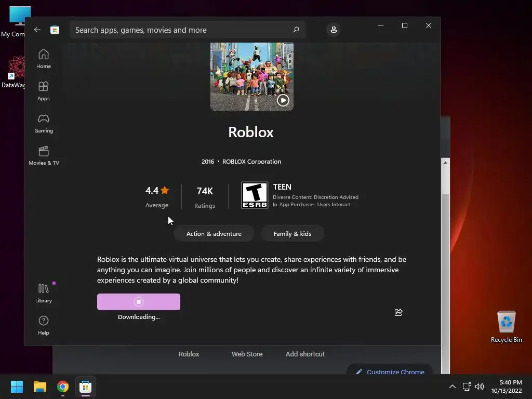Click the Roblox shortcut in Chrome window
532x399 pixels.
coord(189,354)
